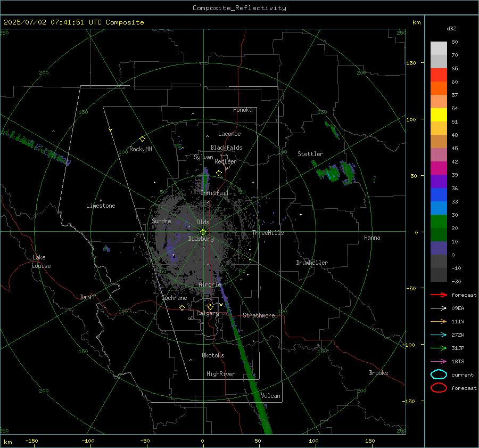Screen dimensions: 479x448
Task: Click the Limestone label
Action: point(101,206)
